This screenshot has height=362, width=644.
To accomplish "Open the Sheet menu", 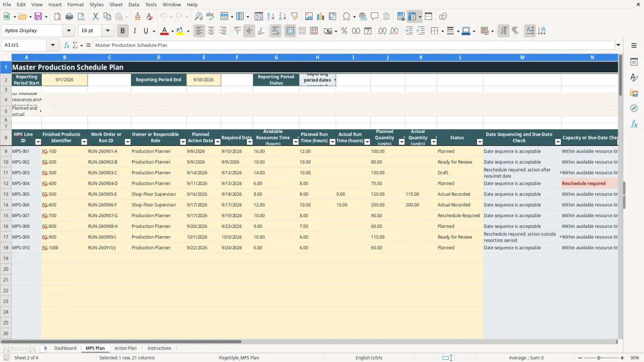I will point(116,4).
